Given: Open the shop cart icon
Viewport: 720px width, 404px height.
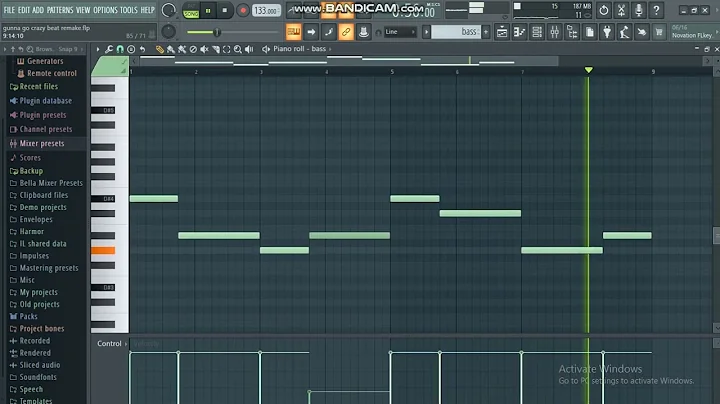Looking at the screenshot, I should (x=659, y=32).
